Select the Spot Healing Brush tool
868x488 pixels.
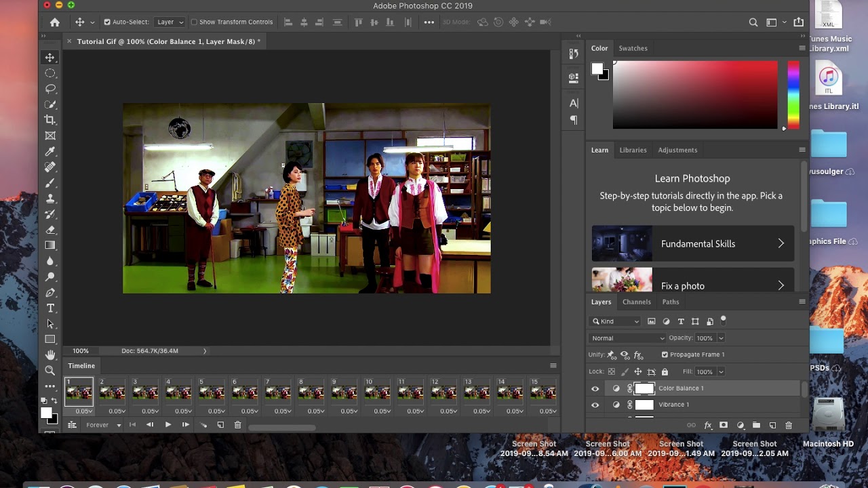pyautogui.click(x=50, y=167)
